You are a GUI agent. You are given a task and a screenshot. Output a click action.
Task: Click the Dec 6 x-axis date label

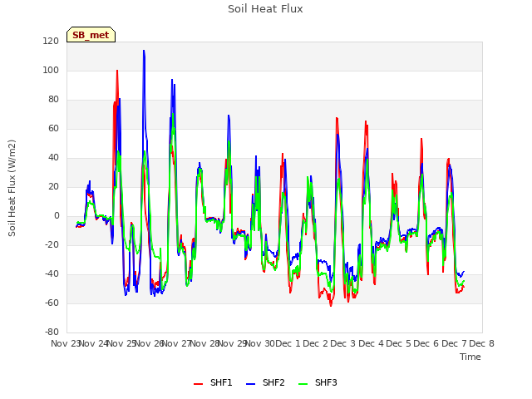[426, 343]
